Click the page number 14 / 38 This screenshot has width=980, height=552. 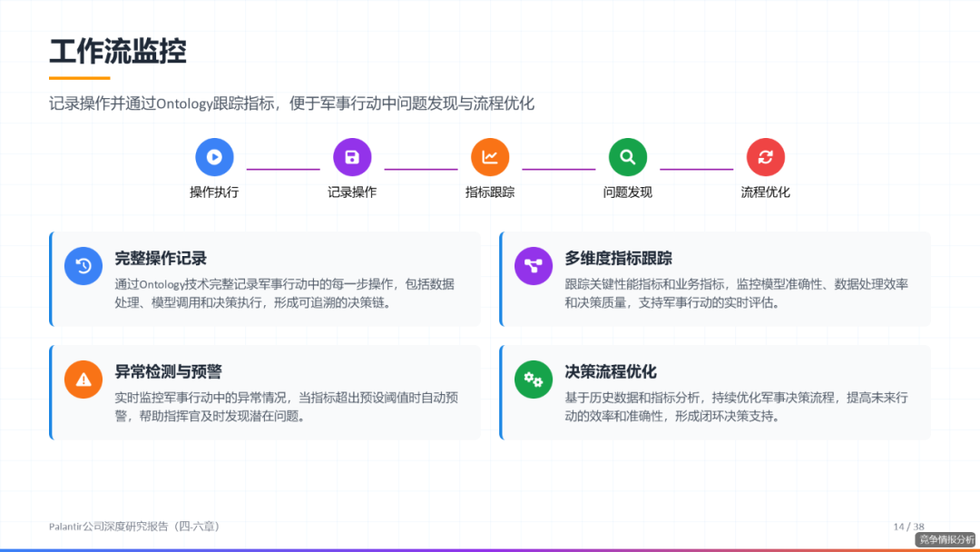click(x=908, y=527)
